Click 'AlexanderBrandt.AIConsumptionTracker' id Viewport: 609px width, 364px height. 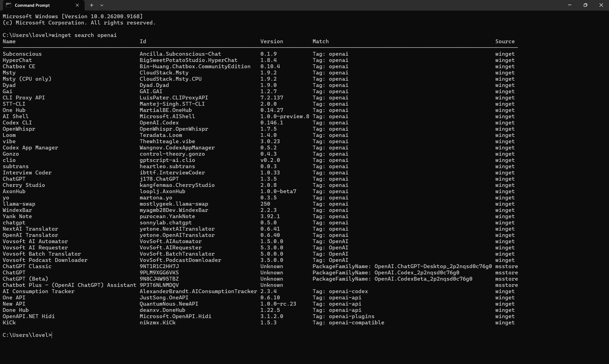point(198,291)
